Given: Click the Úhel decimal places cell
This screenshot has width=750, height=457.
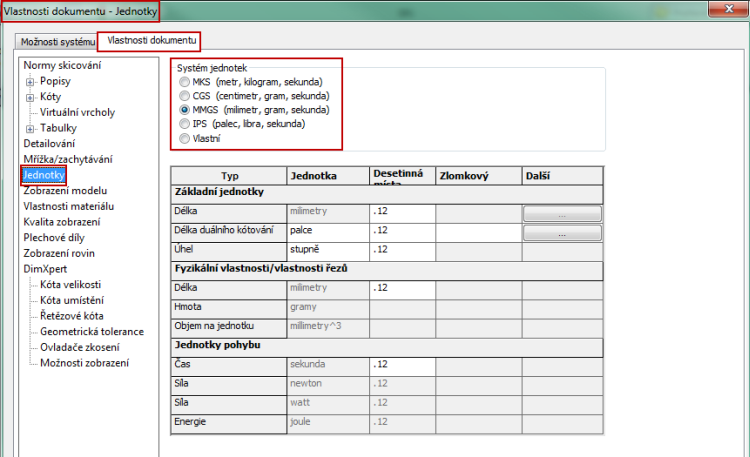Looking at the screenshot, I should (402, 248).
